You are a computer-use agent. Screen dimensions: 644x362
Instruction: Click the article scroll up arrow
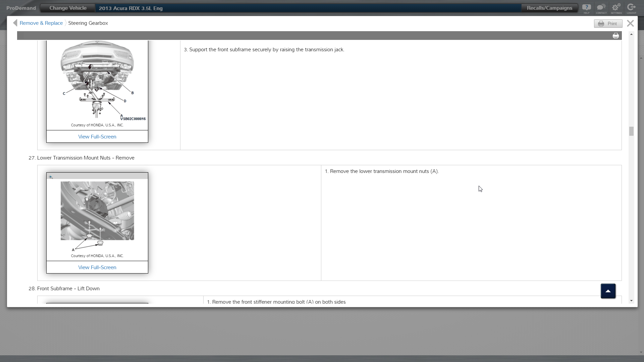pos(631,35)
